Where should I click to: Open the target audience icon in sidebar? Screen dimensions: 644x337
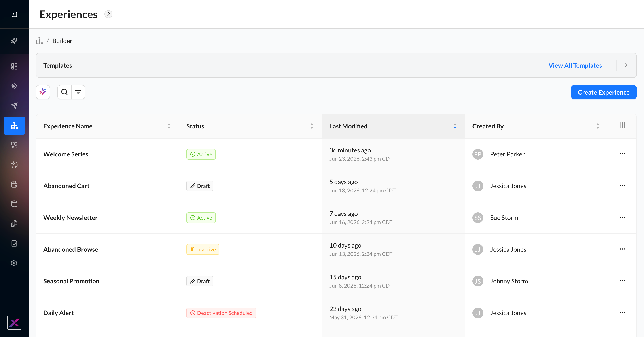tap(14, 86)
